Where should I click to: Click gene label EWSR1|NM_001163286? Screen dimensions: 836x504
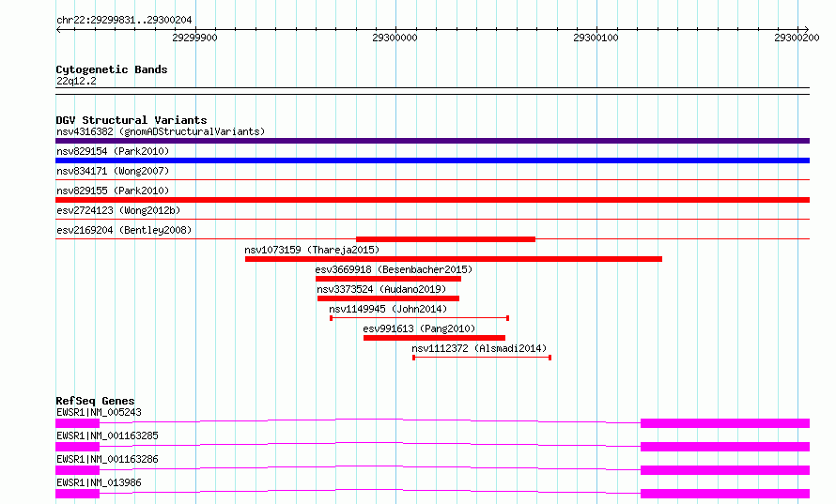(107, 459)
